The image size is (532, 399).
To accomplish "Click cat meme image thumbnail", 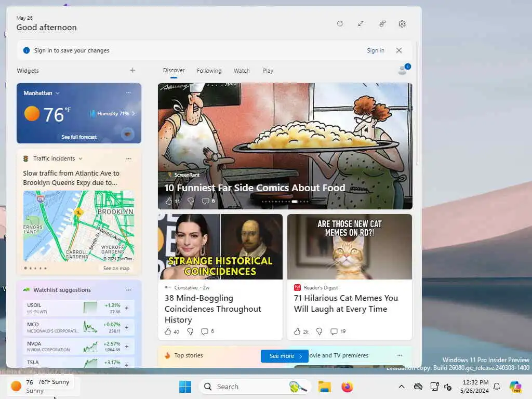I will coord(350,247).
